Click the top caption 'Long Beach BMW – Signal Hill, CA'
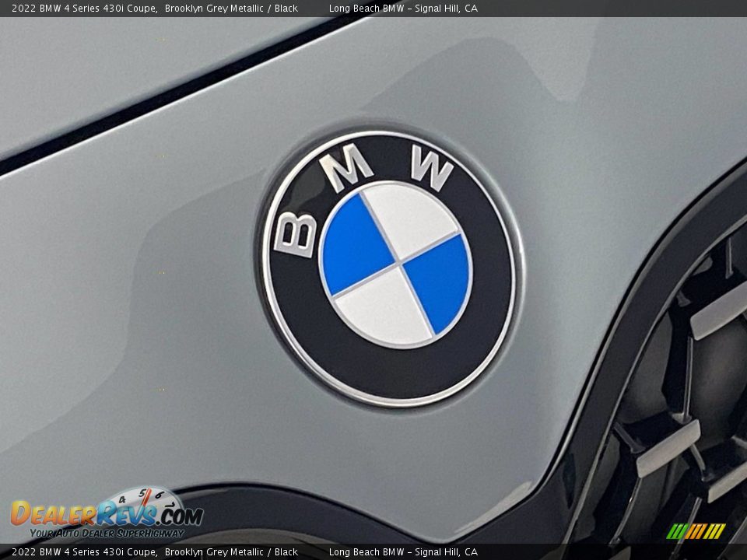This screenshot has height=560, width=747. 403,8
